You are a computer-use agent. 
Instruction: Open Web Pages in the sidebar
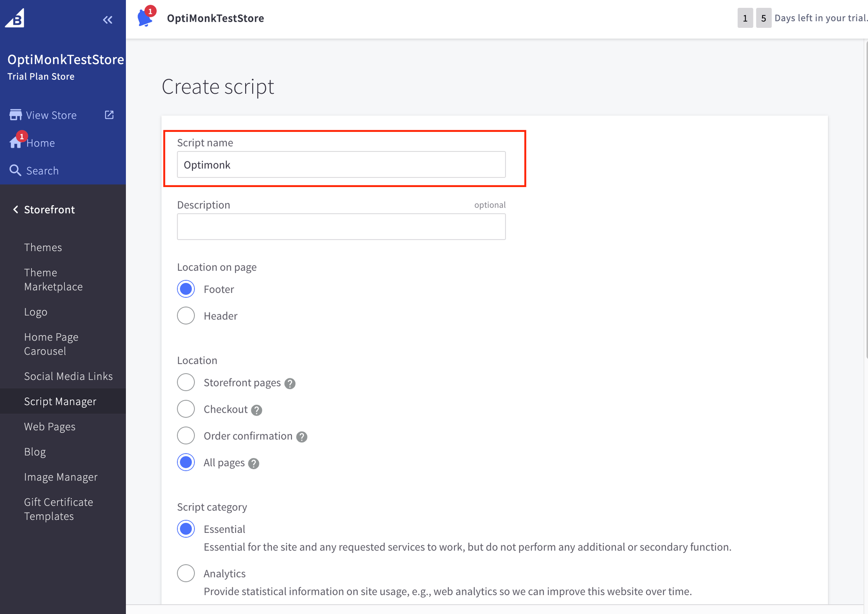[x=50, y=427]
